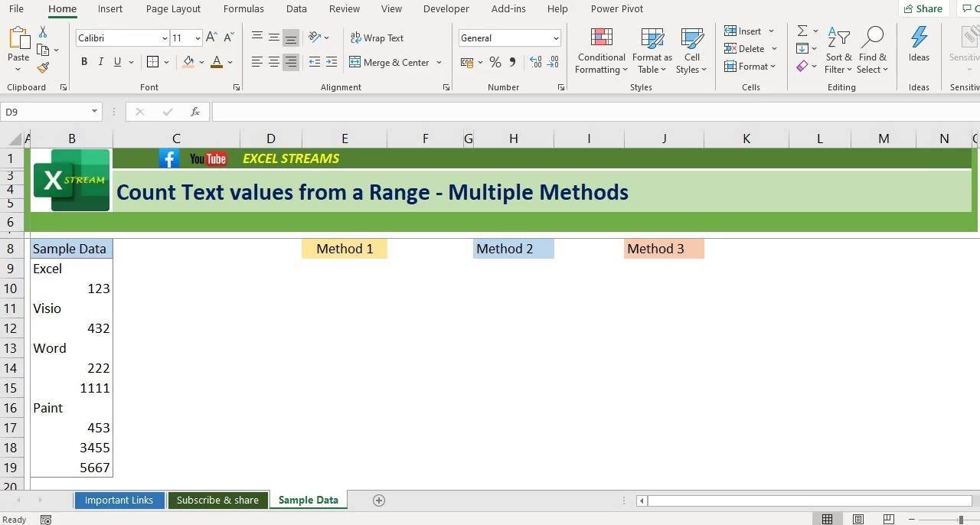Open the General number format dropdown
980x525 pixels.
(x=556, y=38)
